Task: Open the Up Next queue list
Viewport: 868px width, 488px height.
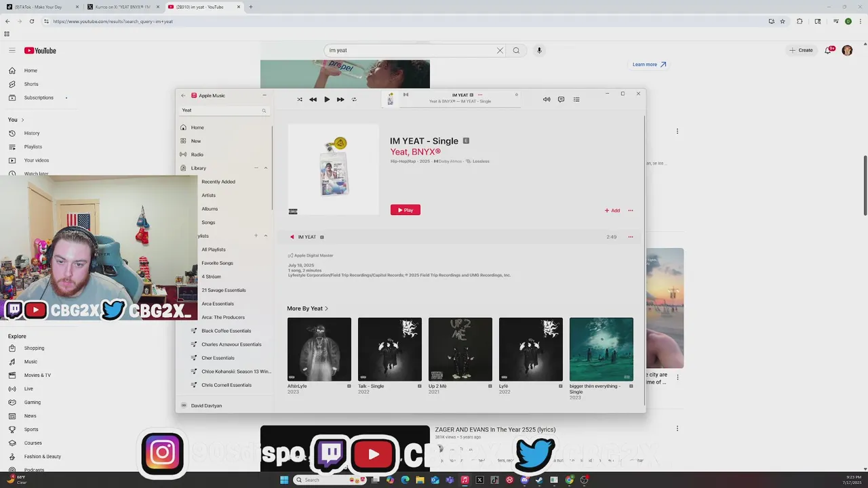Action: 576,100
